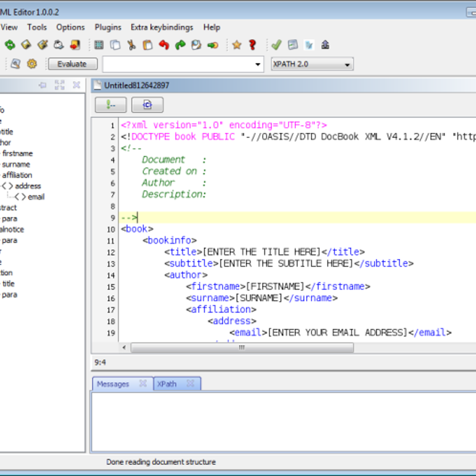Switch to the XPath tab

click(x=167, y=384)
